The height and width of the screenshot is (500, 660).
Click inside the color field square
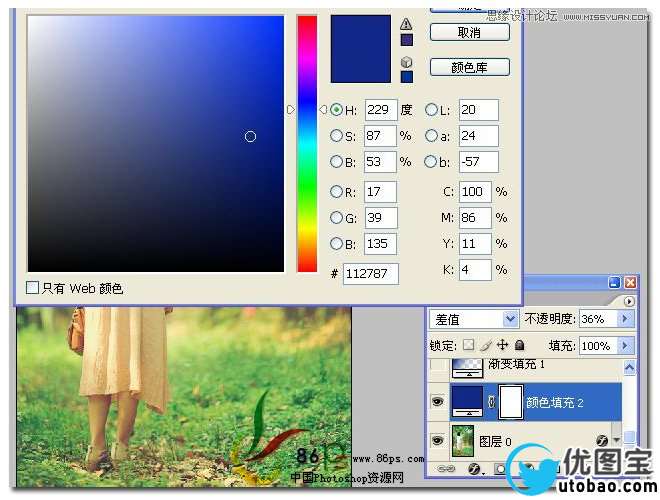click(x=156, y=144)
